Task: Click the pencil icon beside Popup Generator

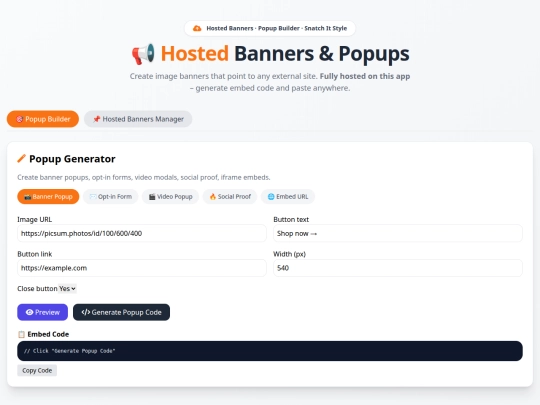Action: 21,159
